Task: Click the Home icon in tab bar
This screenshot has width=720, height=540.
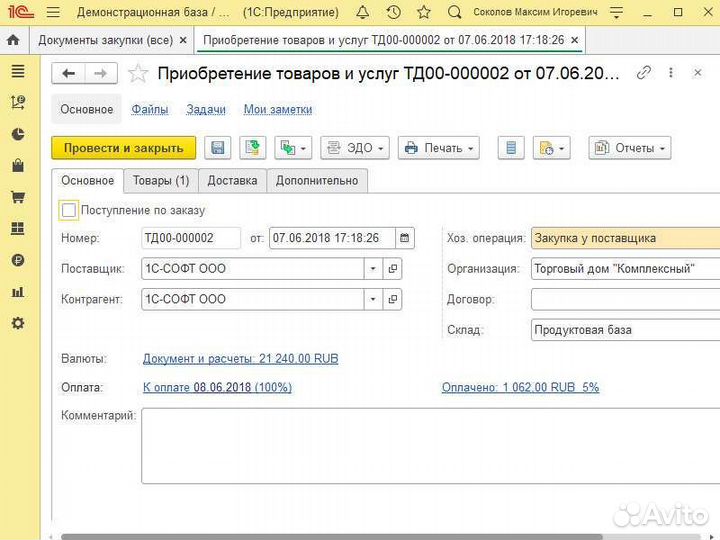Action: [14, 41]
